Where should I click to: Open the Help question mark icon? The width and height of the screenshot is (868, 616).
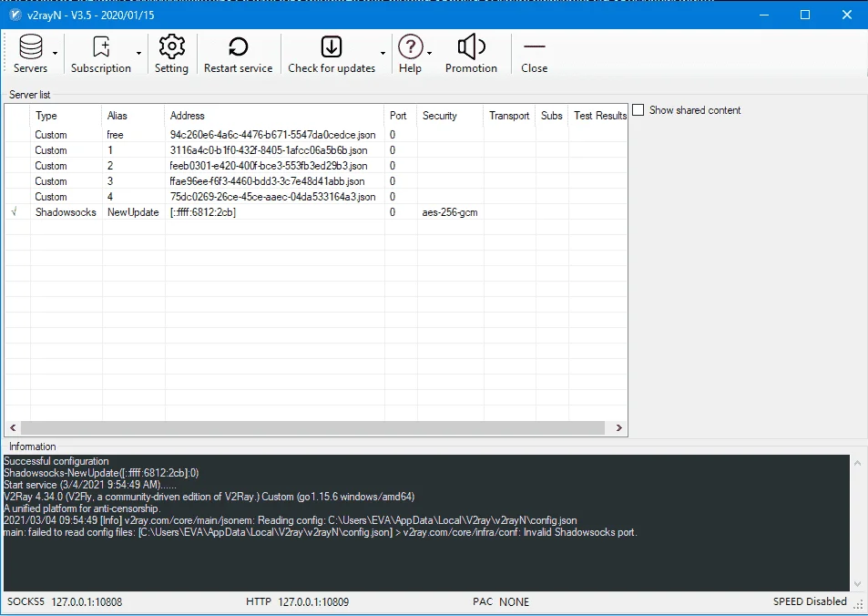coord(410,46)
